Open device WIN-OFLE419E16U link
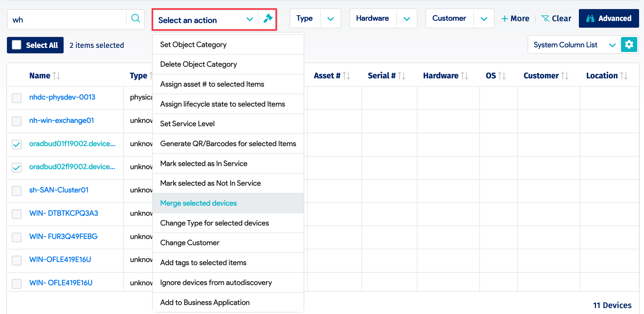This screenshot has width=644, height=314. pos(60,260)
